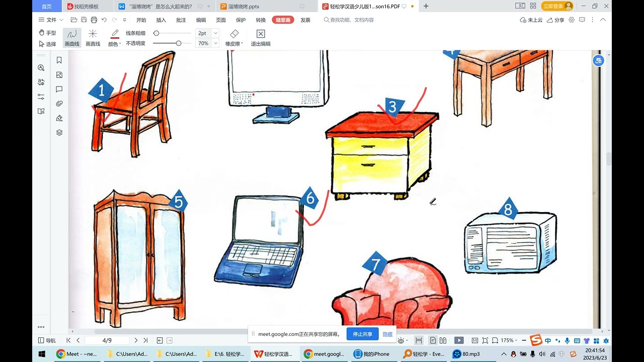Click the 未上云 cloud status button
This screenshot has height=362, width=644.
(x=531, y=20)
